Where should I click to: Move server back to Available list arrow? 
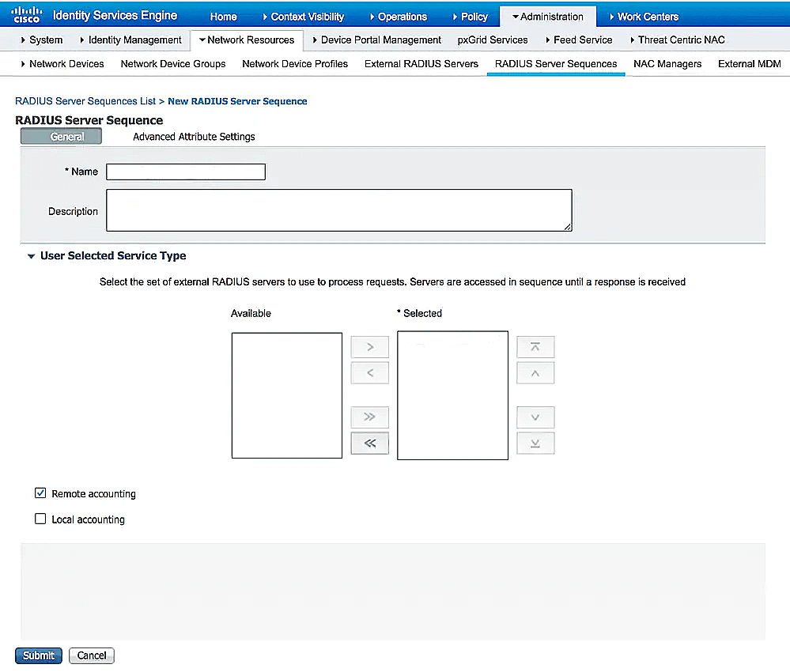(370, 373)
